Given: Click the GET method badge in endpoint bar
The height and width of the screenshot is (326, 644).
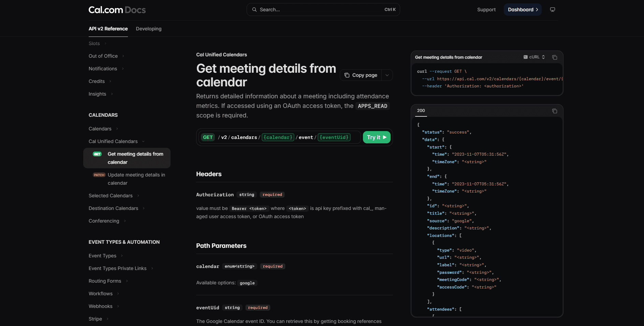Looking at the screenshot, I should [x=208, y=137].
